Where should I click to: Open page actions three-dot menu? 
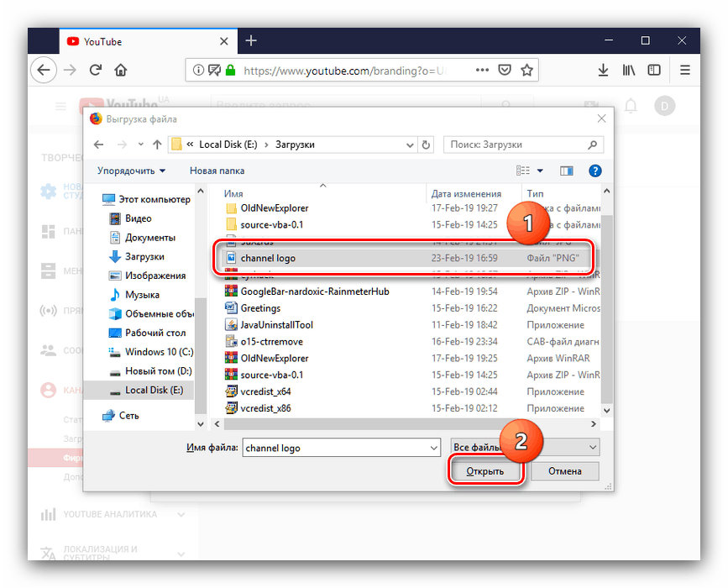click(x=482, y=70)
